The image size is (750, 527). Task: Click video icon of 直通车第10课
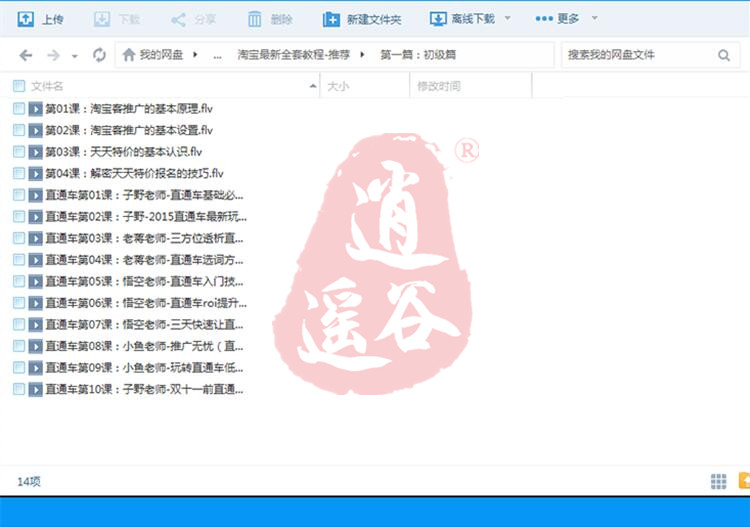coord(35,389)
